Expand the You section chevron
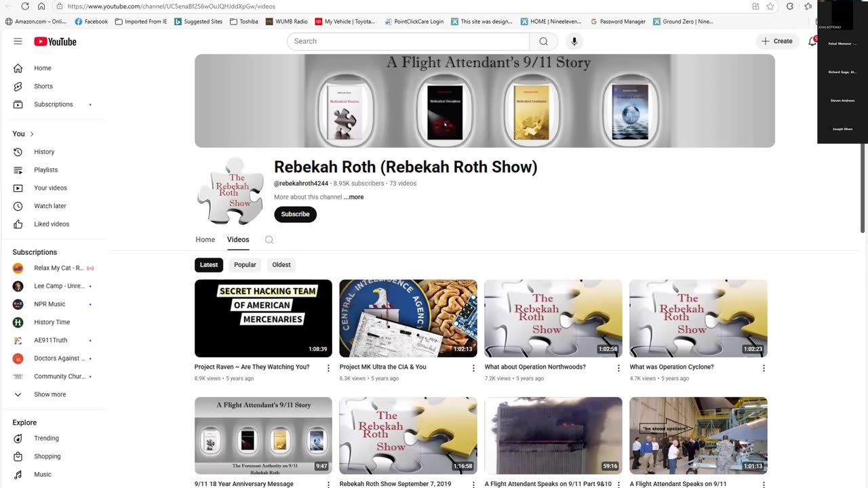Screen dimensions: 868x488 pyautogui.click(x=31, y=134)
